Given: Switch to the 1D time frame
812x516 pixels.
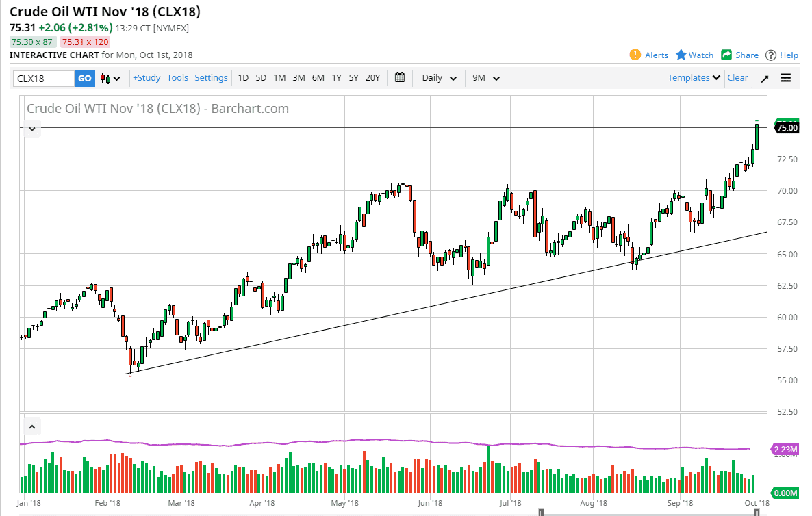Looking at the screenshot, I should (243, 78).
